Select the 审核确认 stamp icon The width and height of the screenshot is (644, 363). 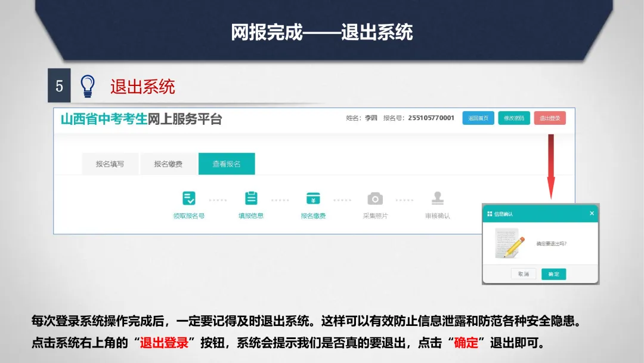[x=438, y=198]
